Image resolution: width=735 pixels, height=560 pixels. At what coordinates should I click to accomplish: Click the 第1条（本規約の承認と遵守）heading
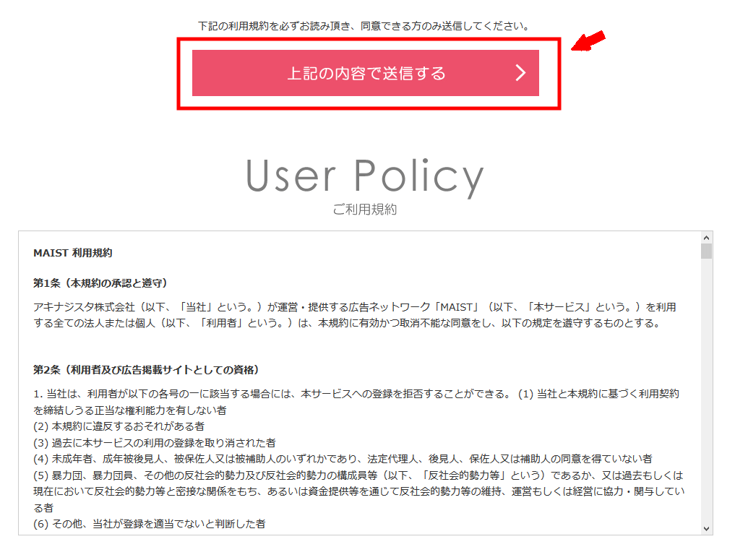tap(100, 283)
